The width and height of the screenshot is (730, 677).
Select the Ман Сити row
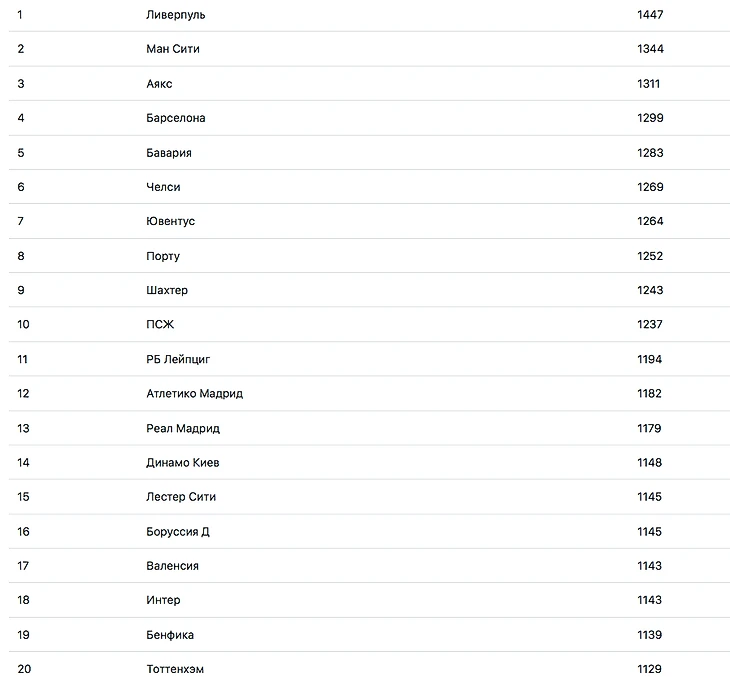click(173, 49)
